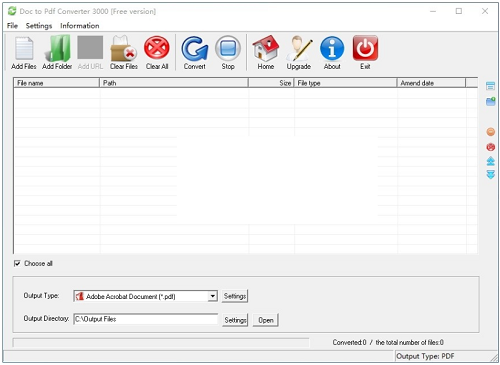Expand the Output Type dropdown
Screen dimensions: 500x365
(x=212, y=296)
